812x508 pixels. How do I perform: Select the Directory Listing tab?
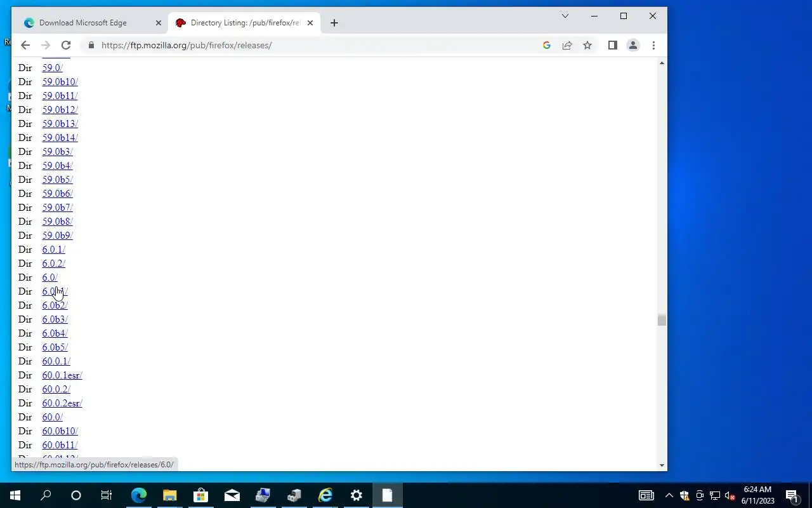(244, 23)
